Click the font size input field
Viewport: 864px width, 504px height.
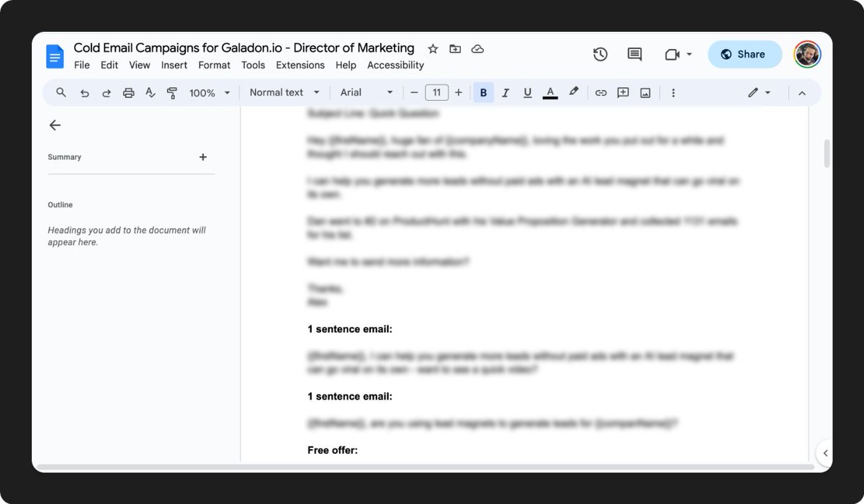point(436,92)
